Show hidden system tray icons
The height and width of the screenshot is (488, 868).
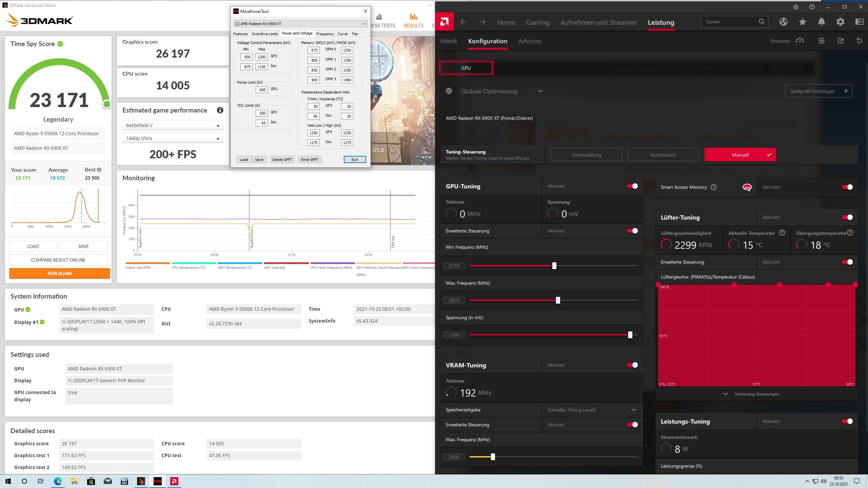(x=807, y=481)
